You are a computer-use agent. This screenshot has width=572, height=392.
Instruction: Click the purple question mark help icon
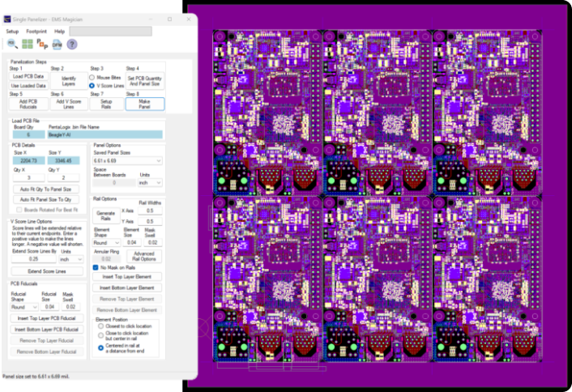pos(72,44)
